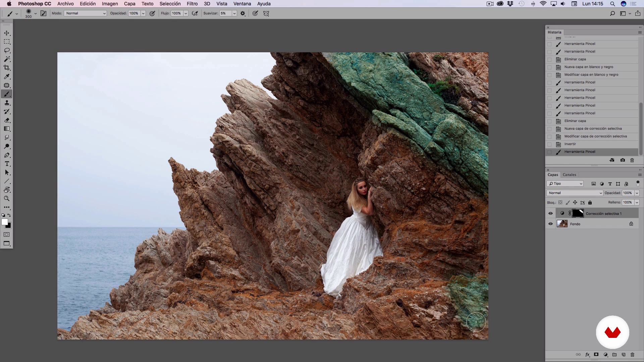Open the Modo blending dropdown
The width and height of the screenshot is (644, 362).
tap(86, 13)
